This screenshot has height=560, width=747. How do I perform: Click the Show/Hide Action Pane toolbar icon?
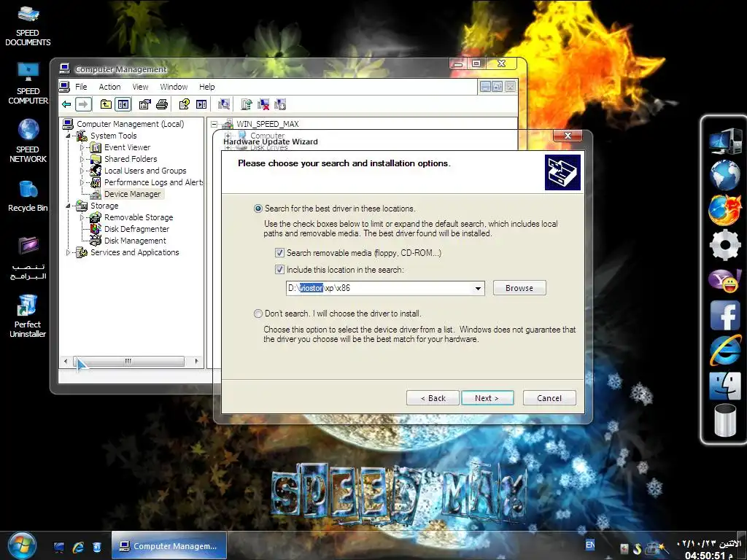pos(201,104)
